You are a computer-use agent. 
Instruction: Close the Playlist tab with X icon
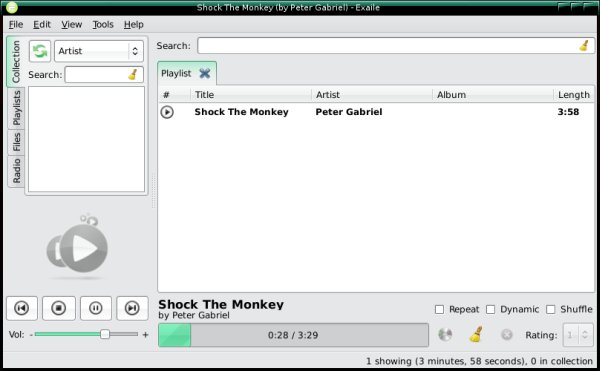[205, 73]
